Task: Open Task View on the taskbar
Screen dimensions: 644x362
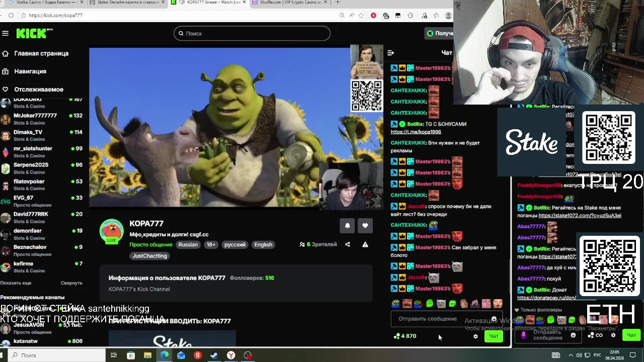Action: pyautogui.click(x=114, y=355)
